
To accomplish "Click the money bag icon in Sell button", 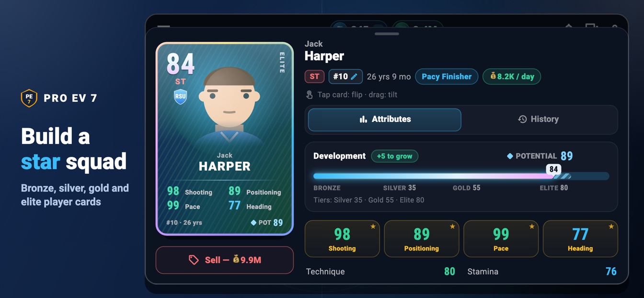I will 236,259.
